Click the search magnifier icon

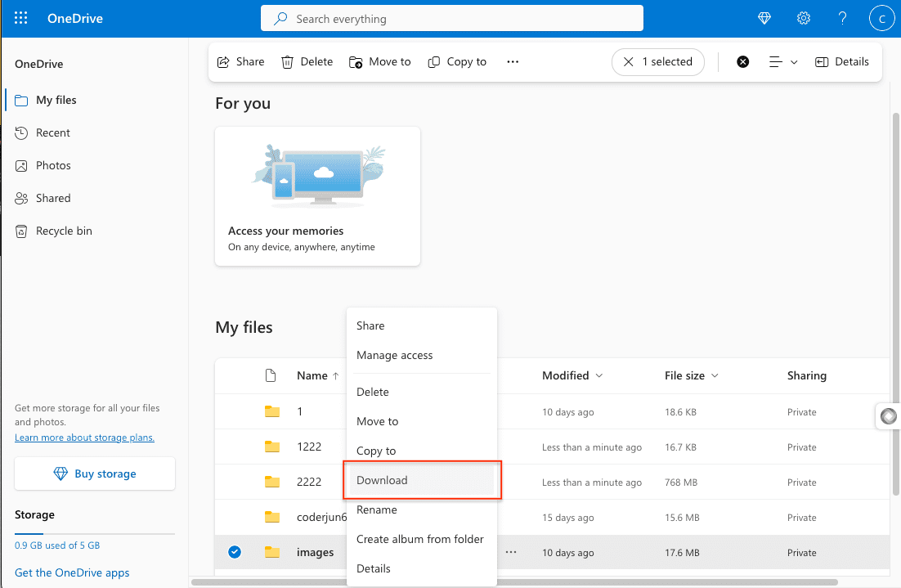280,19
